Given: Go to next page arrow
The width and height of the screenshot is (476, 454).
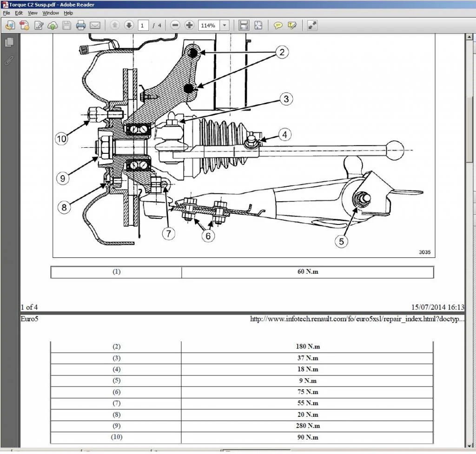Looking at the screenshot, I should [129, 25].
